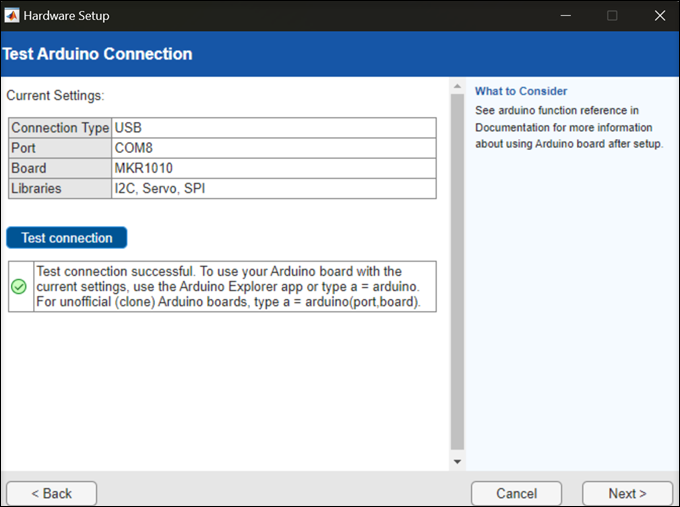
Task: Click the green success checkmark icon
Action: (19, 286)
